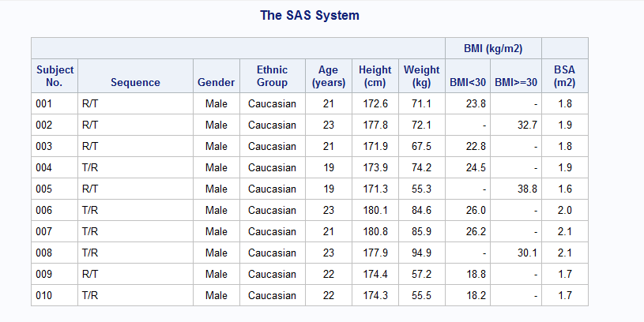Select subject number 010 cell

point(43,295)
